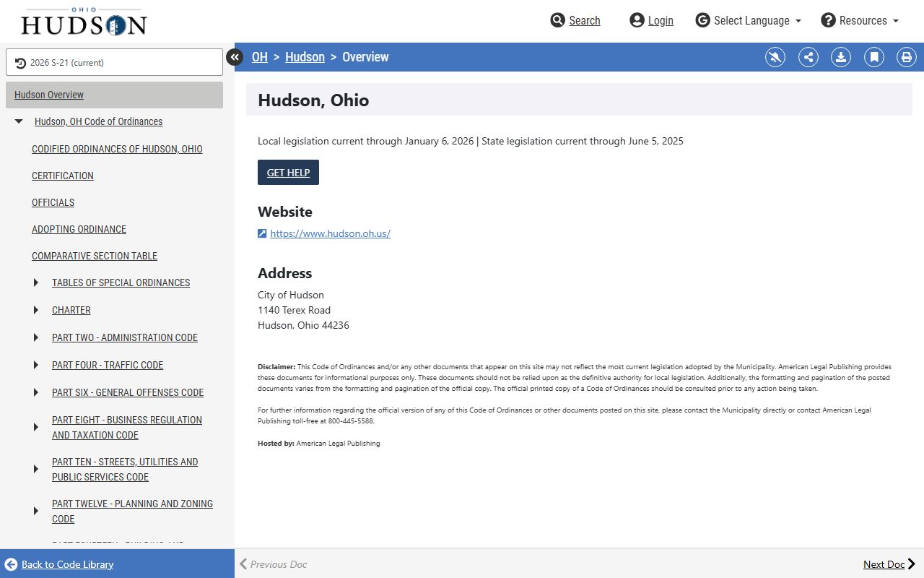Click the Previous Doc label
The width and height of the screenshot is (924, 578).
pos(279,564)
